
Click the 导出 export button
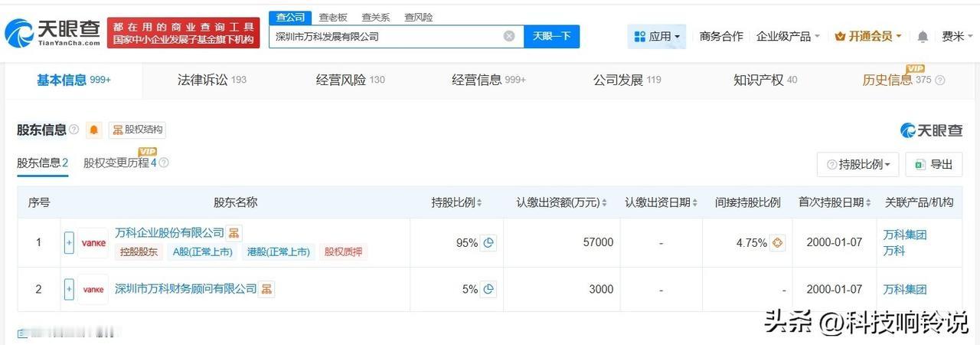point(933,164)
